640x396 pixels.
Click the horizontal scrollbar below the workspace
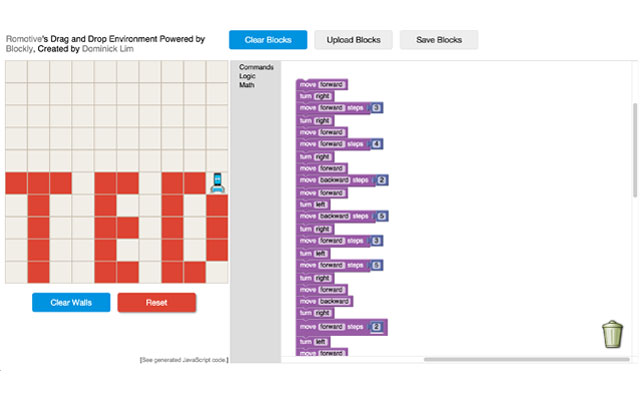pos(527,360)
